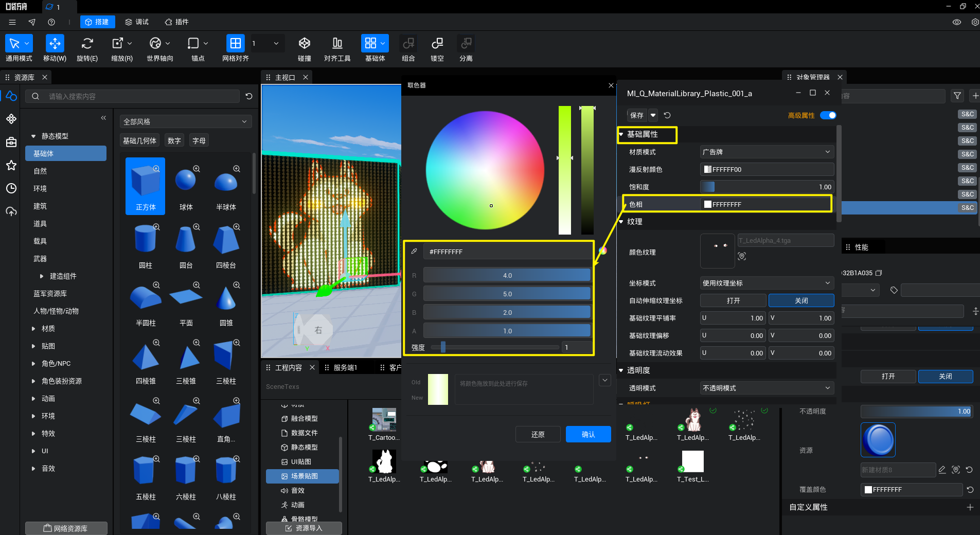This screenshot has width=980, height=535.
Task: Locate texture icon beside 颜色纹理 thumbnail
Action: pyautogui.click(x=742, y=256)
